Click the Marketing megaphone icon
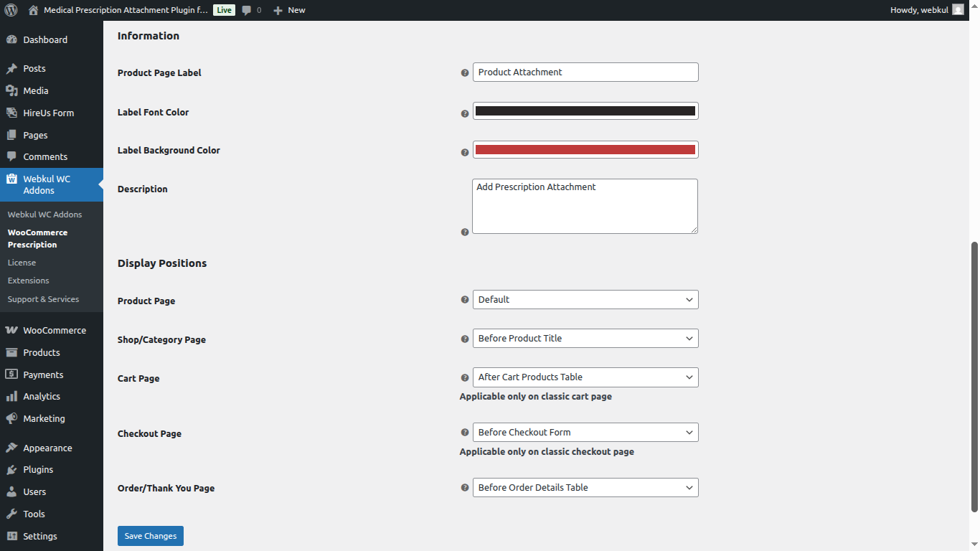The width and height of the screenshot is (980, 551). [11, 418]
